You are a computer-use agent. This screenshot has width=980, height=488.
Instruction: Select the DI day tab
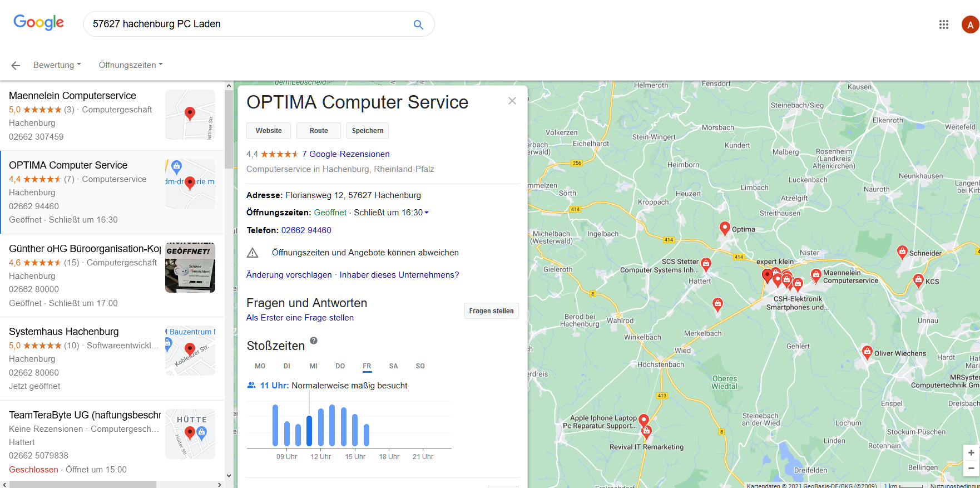[286, 366]
